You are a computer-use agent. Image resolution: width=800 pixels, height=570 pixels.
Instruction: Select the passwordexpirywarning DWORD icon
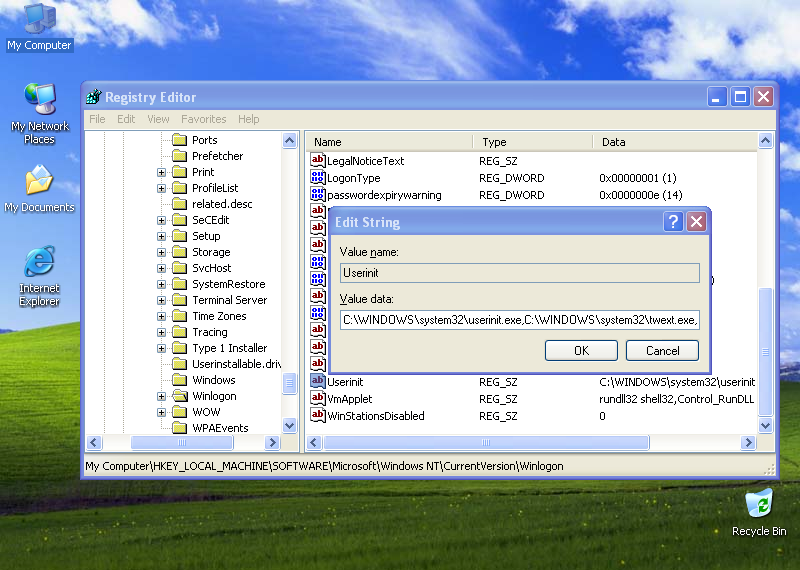click(317, 194)
